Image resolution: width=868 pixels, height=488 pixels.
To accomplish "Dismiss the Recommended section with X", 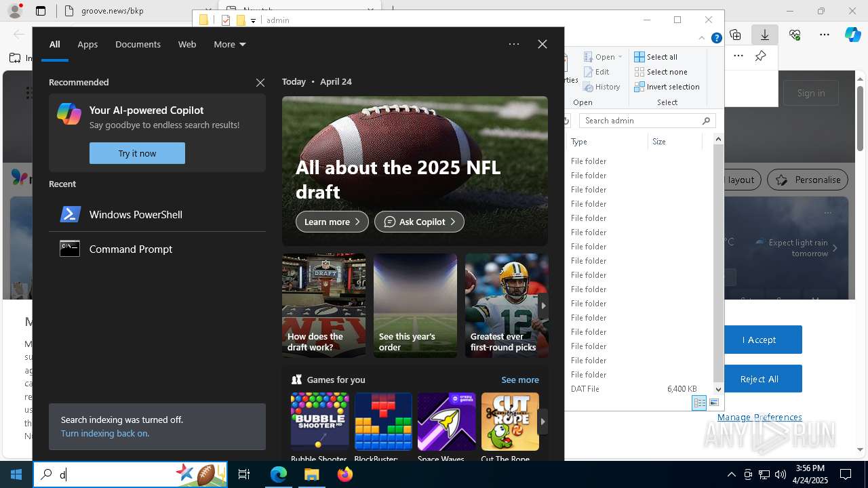I will pos(260,83).
